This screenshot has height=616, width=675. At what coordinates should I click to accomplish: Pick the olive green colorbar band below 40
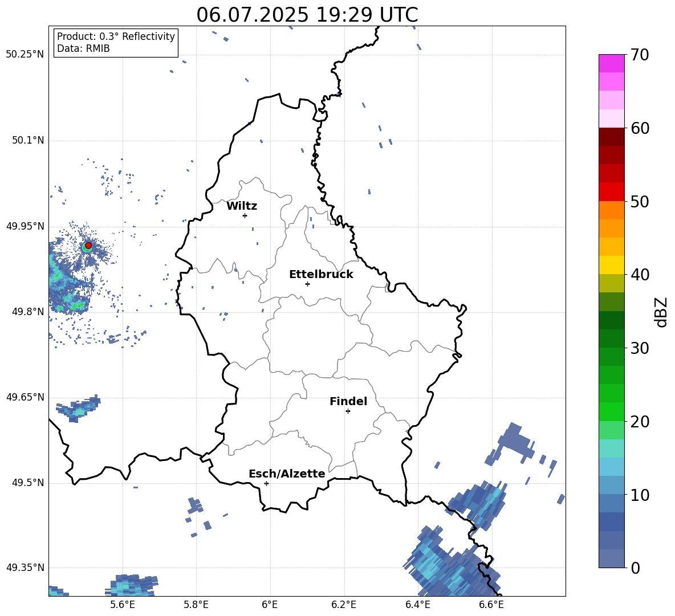(611, 283)
